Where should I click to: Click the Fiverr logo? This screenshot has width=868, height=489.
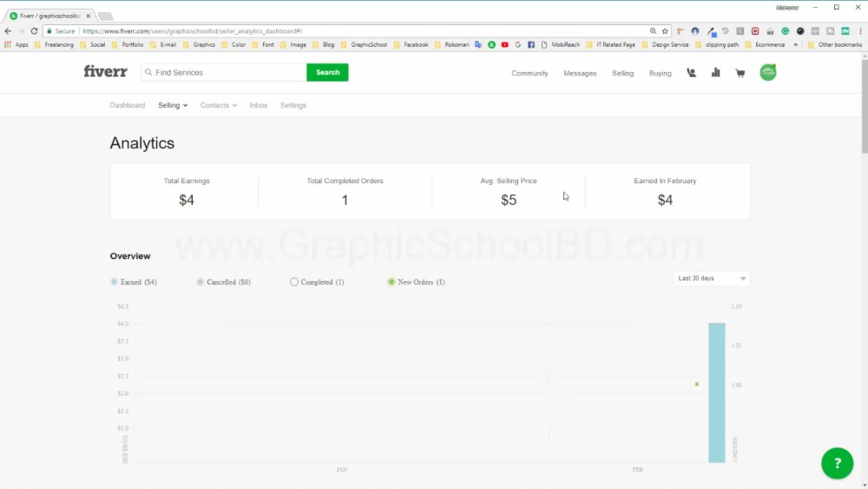[105, 71]
